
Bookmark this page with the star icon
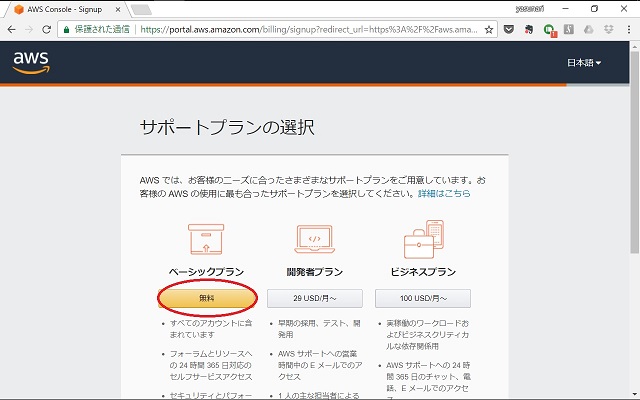489,29
